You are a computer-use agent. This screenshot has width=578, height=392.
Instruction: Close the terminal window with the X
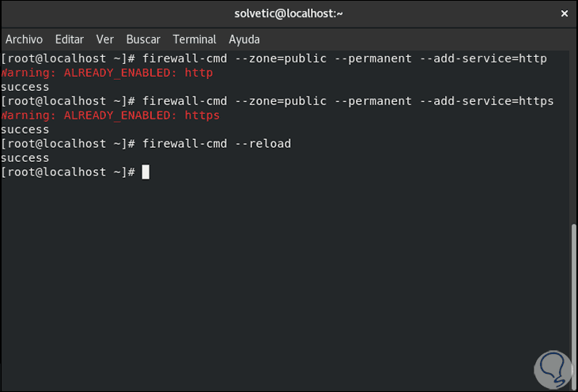coord(565,13)
